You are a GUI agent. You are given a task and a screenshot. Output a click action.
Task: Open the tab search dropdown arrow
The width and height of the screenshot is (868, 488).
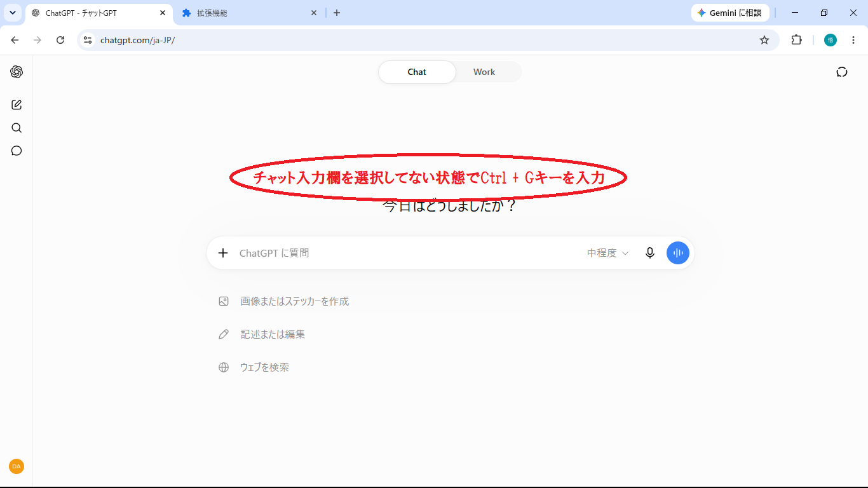[13, 13]
